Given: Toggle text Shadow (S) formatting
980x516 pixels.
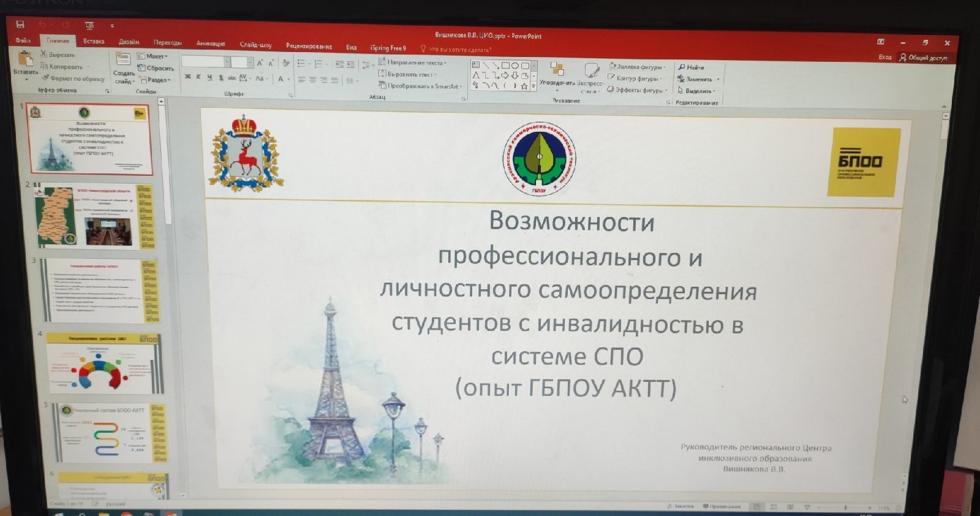Looking at the screenshot, I should tap(221, 78).
